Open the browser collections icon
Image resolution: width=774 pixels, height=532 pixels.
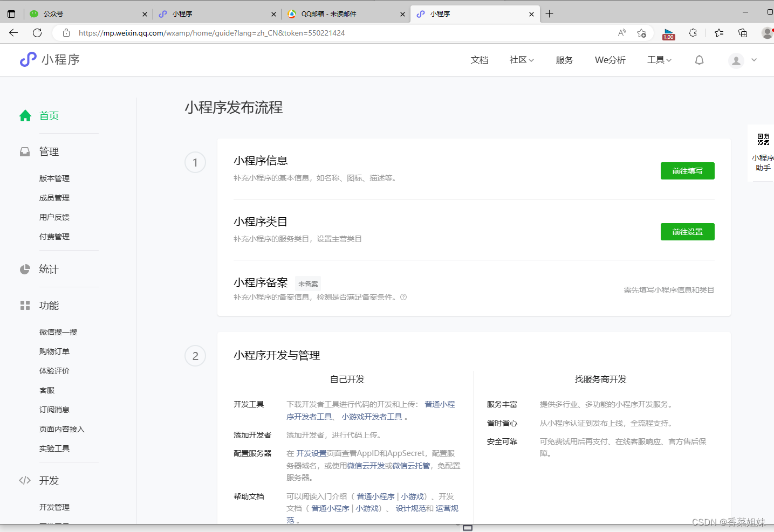pyautogui.click(x=743, y=33)
